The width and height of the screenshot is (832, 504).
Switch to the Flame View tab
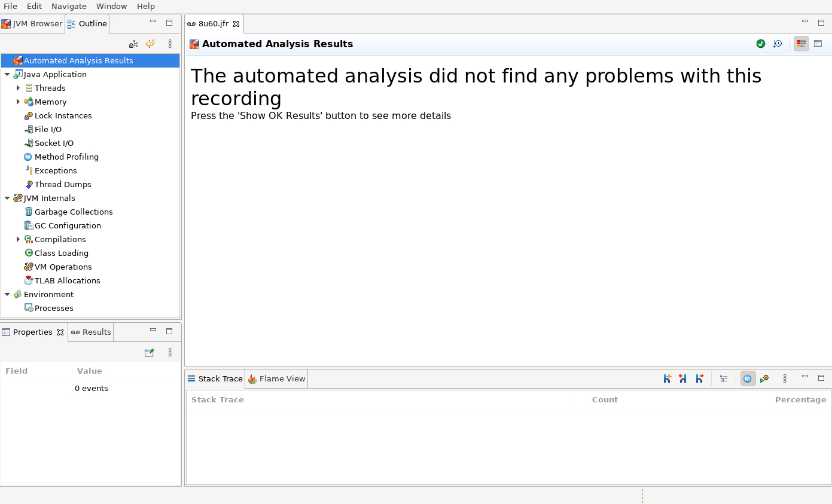(277, 378)
